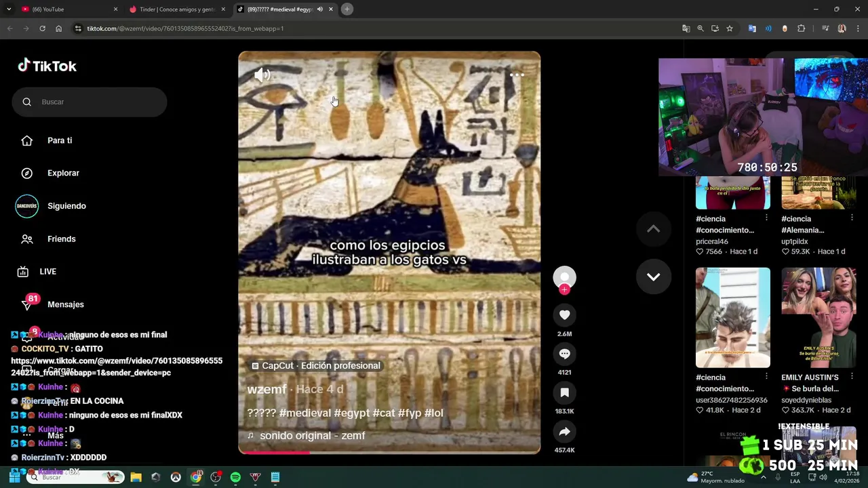868x488 pixels.
Task: Go to next video with down arrow
Action: point(653,277)
